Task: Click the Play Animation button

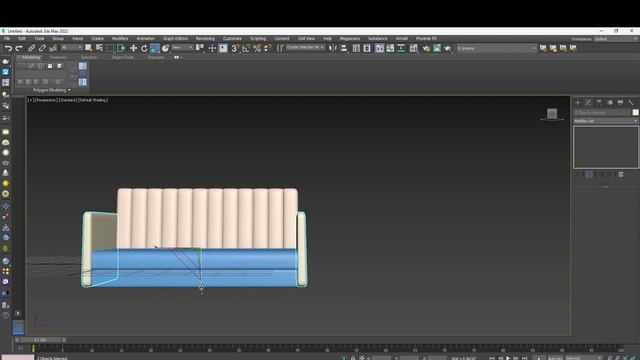Action: coord(508,358)
